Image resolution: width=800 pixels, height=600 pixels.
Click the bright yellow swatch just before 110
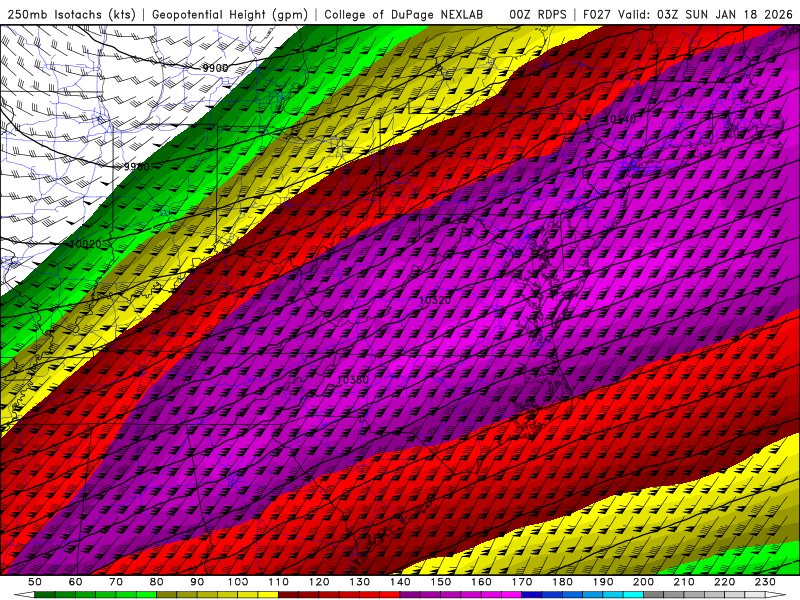tap(268, 595)
